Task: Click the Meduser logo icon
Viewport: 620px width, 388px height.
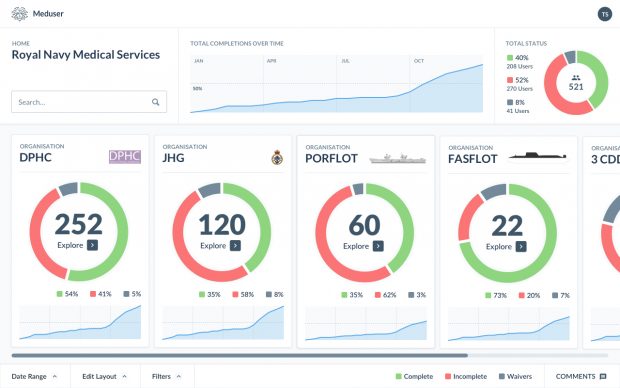Action: tap(19, 13)
